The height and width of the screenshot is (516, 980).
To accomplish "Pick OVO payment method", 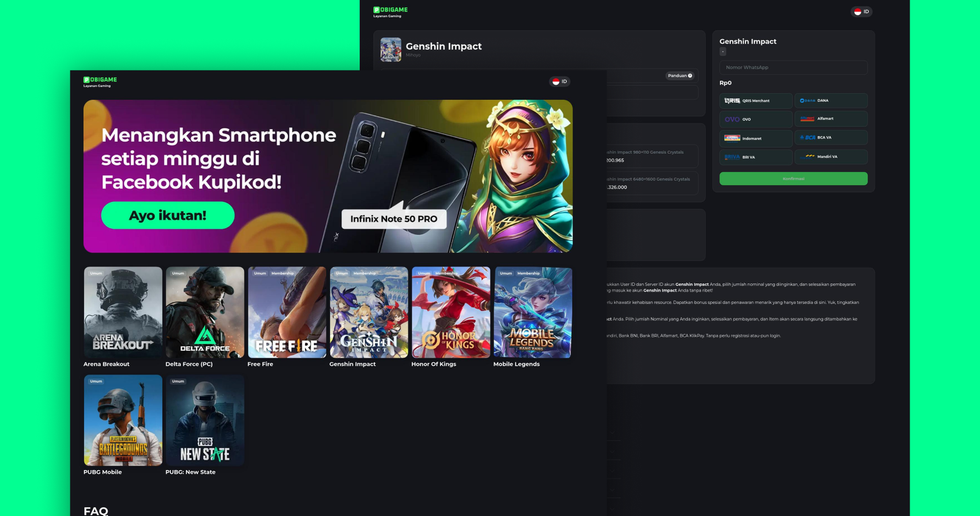I will pos(755,120).
